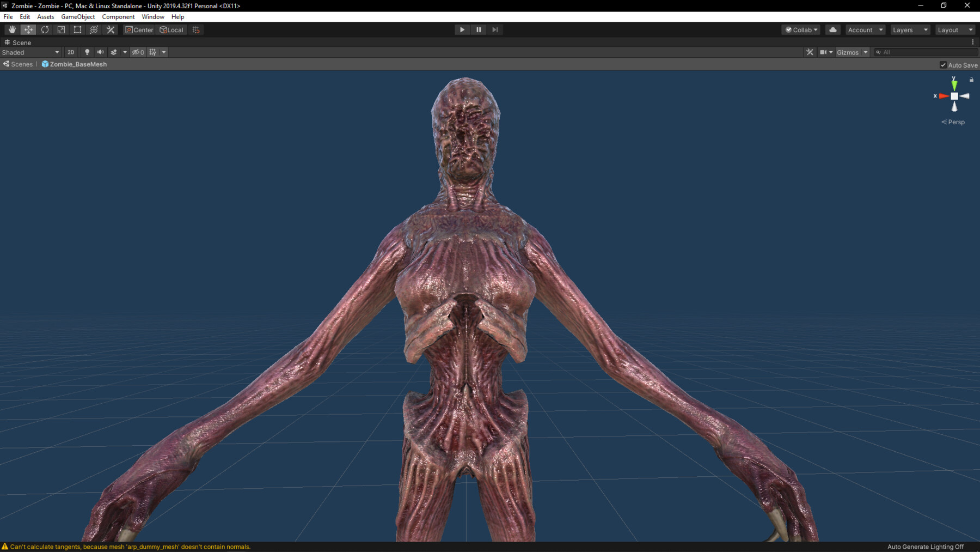This screenshot has height=552, width=980.
Task: Toggle scene lighting
Action: pos(87,52)
